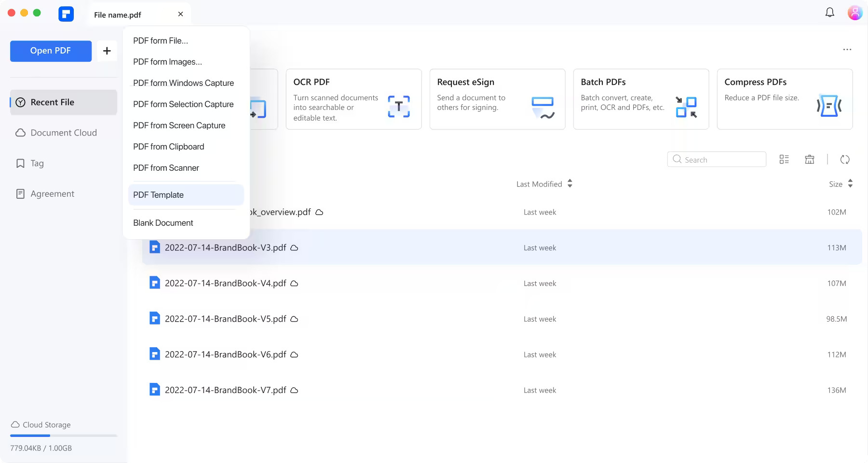Choose PDF Template menu item
868x463 pixels.
[186, 195]
